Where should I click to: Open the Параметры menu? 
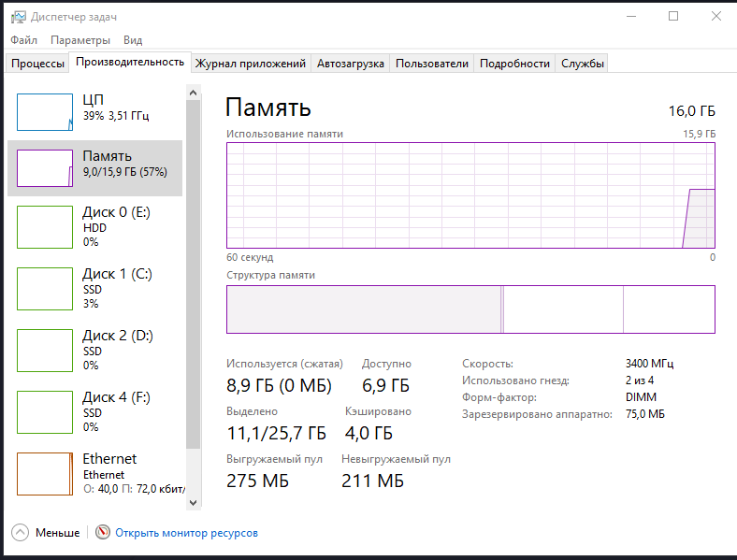click(x=80, y=40)
